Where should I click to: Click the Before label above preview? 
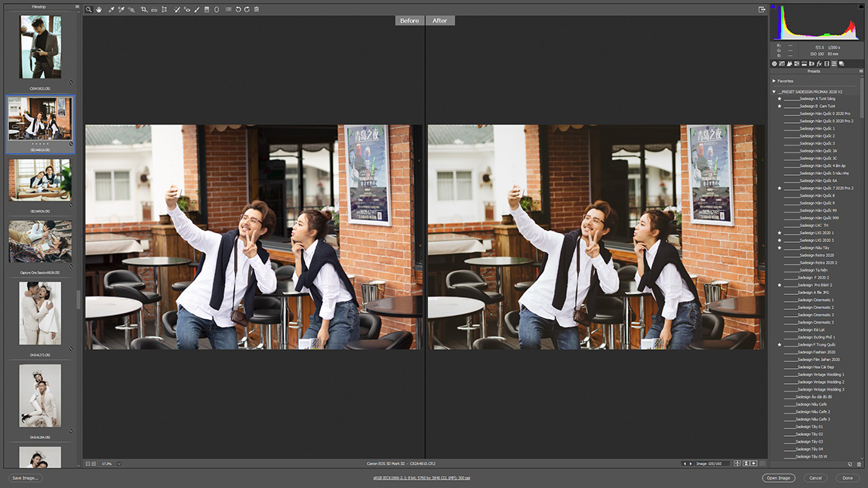click(x=410, y=20)
